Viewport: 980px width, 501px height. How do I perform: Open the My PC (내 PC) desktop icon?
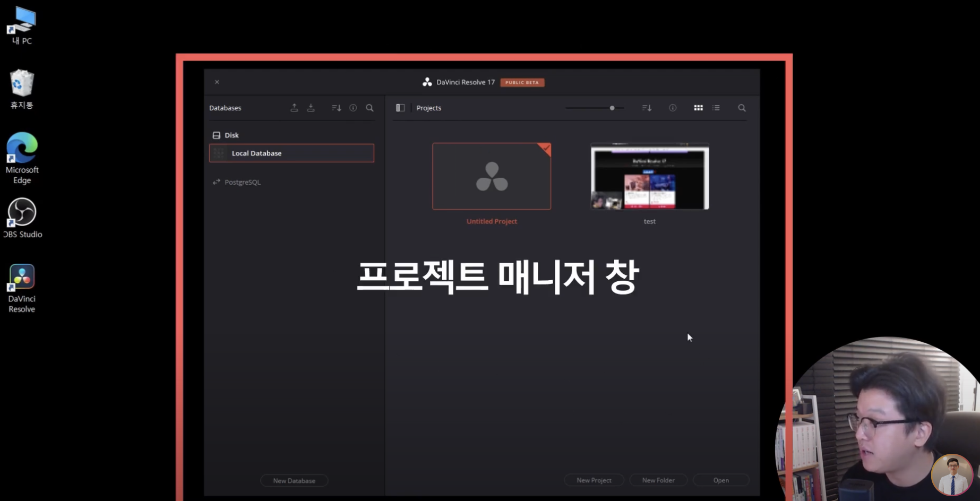click(22, 25)
